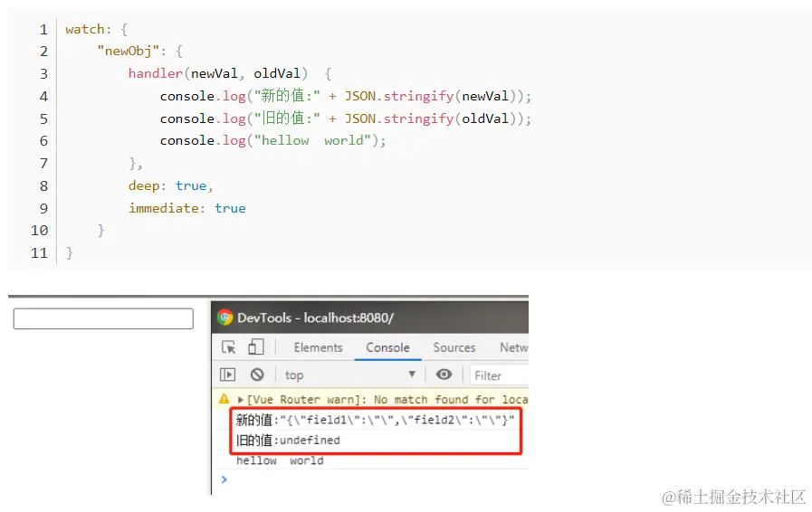Switch to the Elements tab
The image size is (812, 512).
318,347
